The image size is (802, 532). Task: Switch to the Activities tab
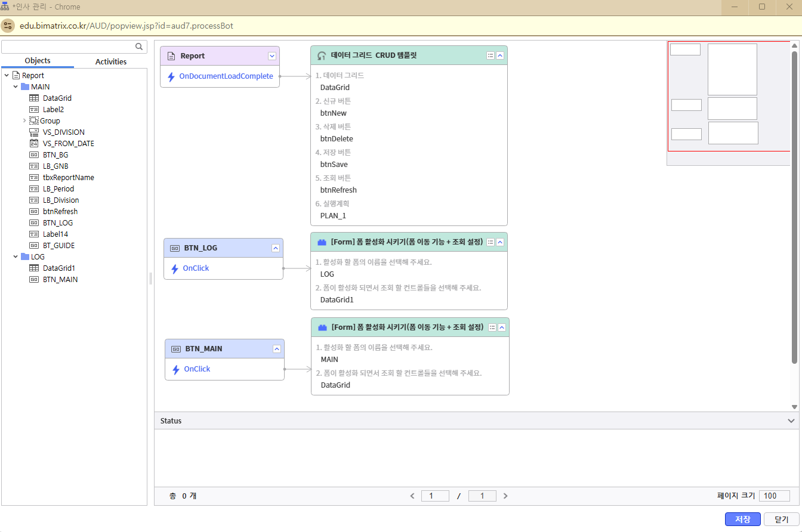pyautogui.click(x=111, y=61)
